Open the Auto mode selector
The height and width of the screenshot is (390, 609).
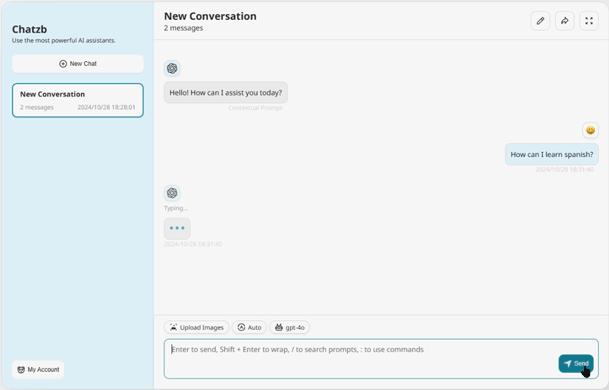(x=249, y=327)
